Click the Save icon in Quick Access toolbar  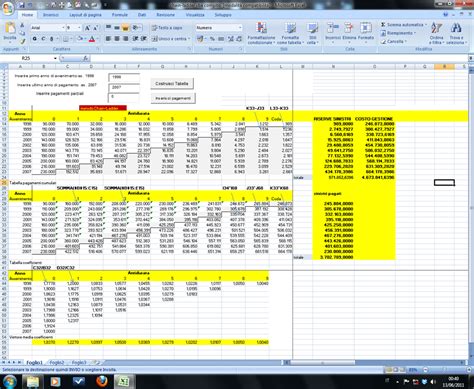tap(22, 5)
